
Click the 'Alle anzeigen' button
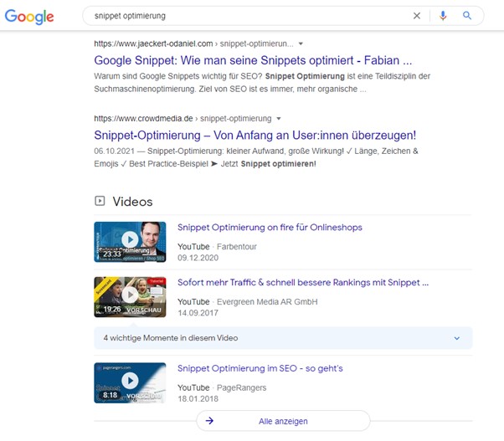(x=283, y=421)
